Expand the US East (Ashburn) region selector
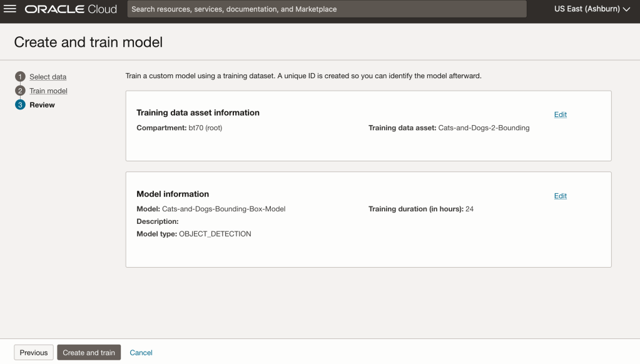The width and height of the screenshot is (640, 364). [592, 9]
